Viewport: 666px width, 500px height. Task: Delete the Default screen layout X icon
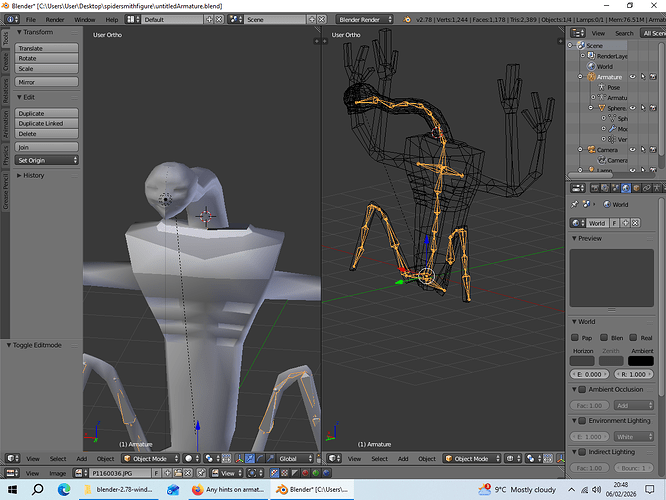point(219,19)
